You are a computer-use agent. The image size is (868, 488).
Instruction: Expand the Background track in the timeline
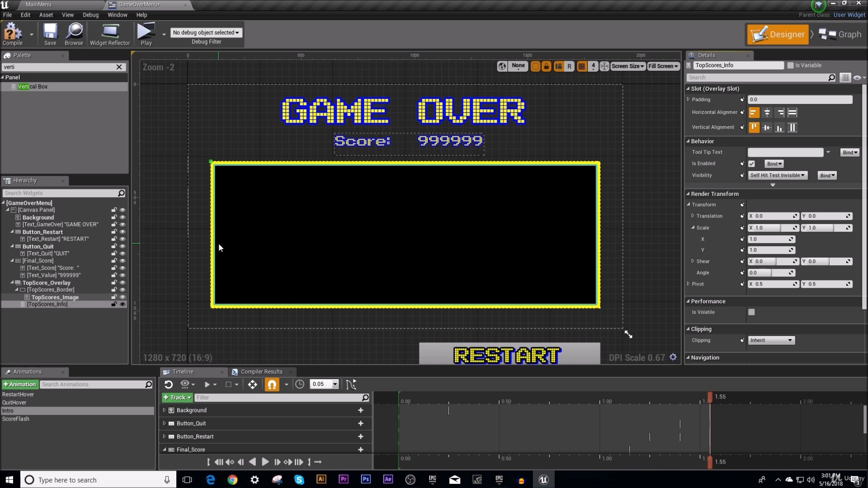coord(164,410)
